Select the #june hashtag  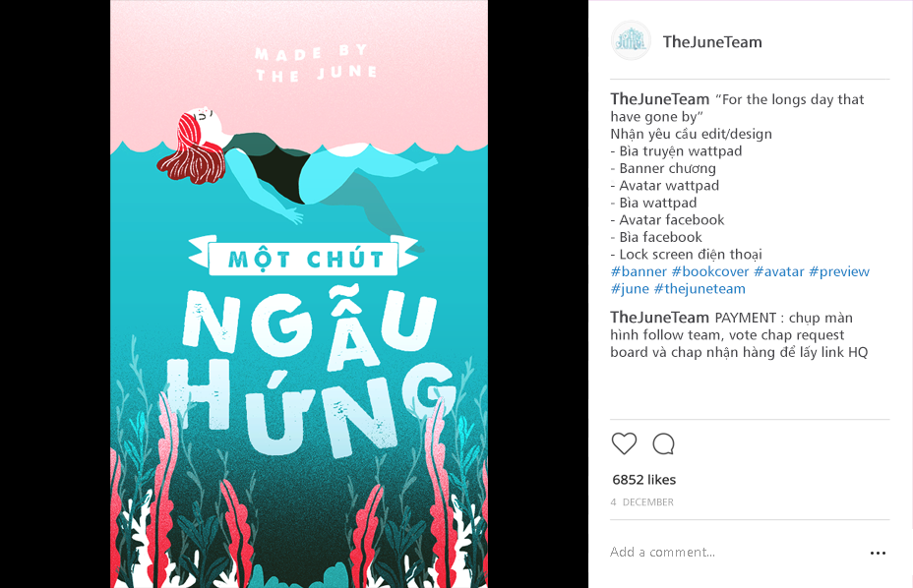630,289
